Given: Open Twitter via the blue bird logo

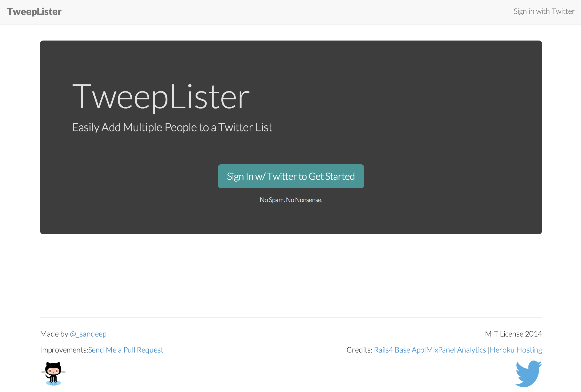Looking at the screenshot, I should (x=528, y=373).
